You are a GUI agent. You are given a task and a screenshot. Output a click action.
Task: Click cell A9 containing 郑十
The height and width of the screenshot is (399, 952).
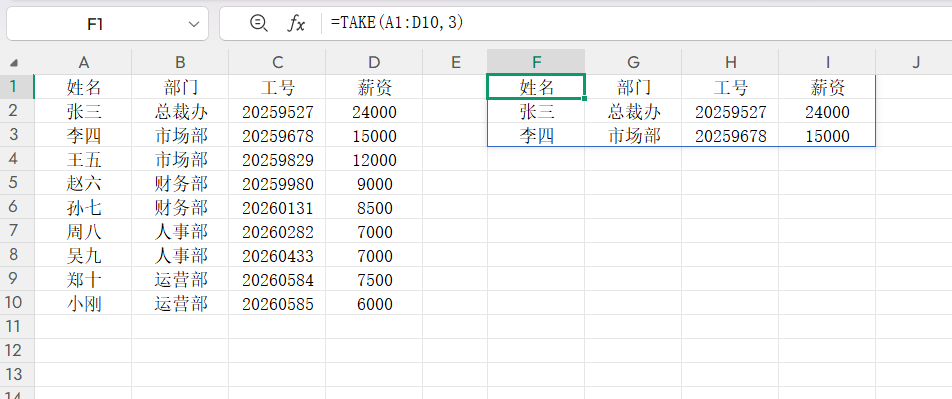coord(83,279)
